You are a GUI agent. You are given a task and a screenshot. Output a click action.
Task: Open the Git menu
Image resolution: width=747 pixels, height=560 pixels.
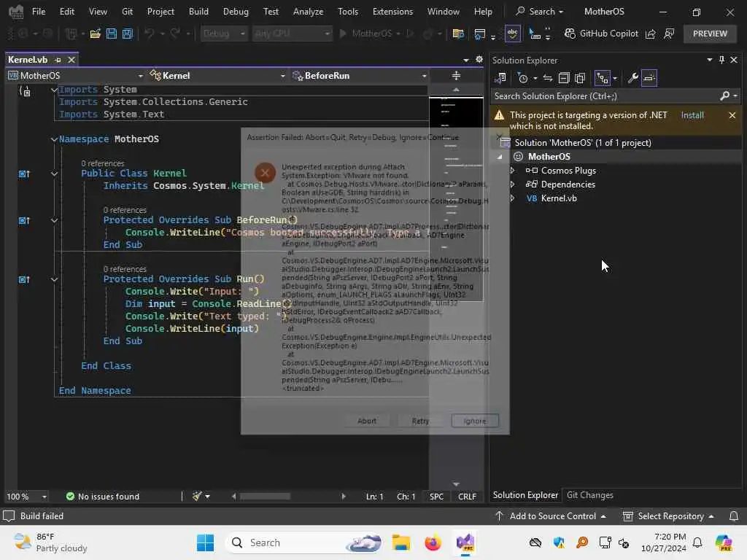click(x=127, y=12)
